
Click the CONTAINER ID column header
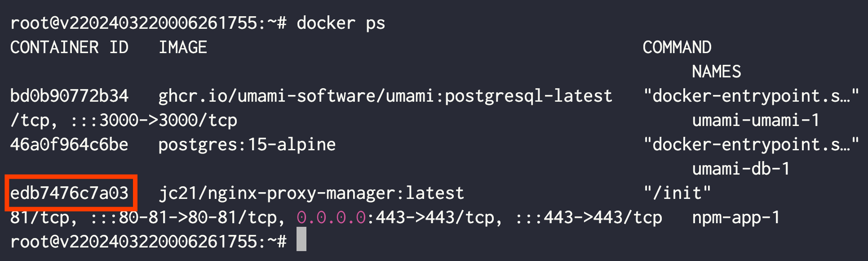pos(70,47)
